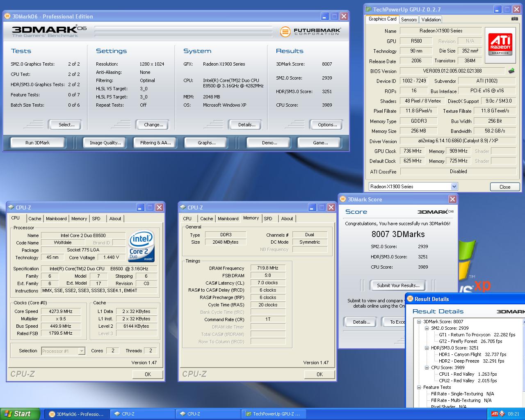Screen dimensions: 525x420
Task: Collapse the CPU Score: 3989 tree node
Action: 427,367
